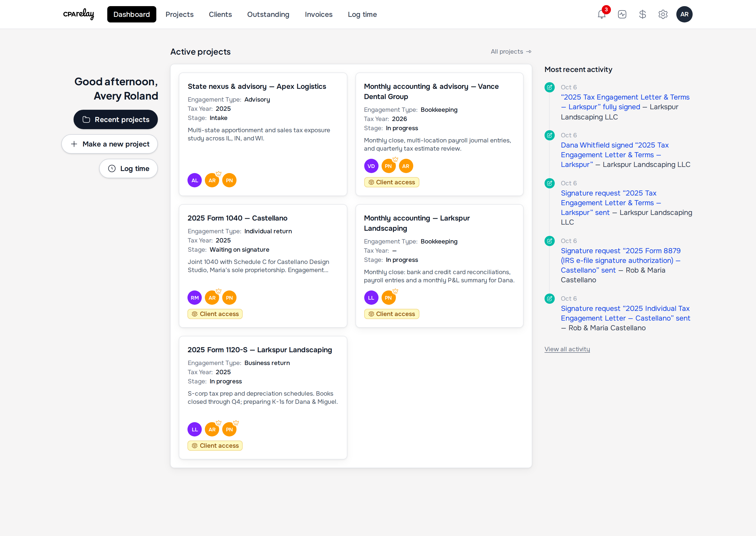Click the Recent projects button

coord(116,119)
